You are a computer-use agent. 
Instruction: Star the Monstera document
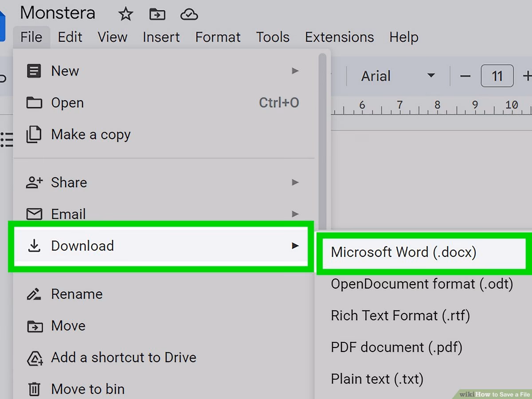125,15
